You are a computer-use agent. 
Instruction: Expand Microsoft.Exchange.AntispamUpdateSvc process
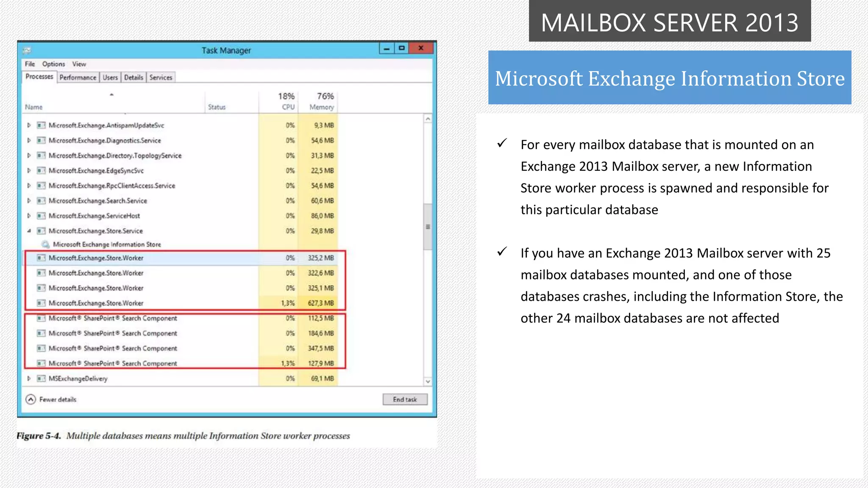coord(29,125)
